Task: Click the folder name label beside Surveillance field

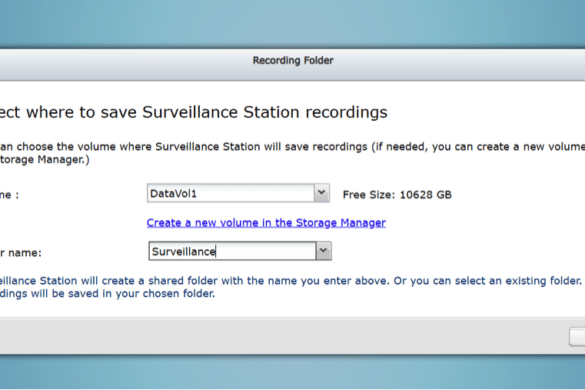Action: click(21, 253)
